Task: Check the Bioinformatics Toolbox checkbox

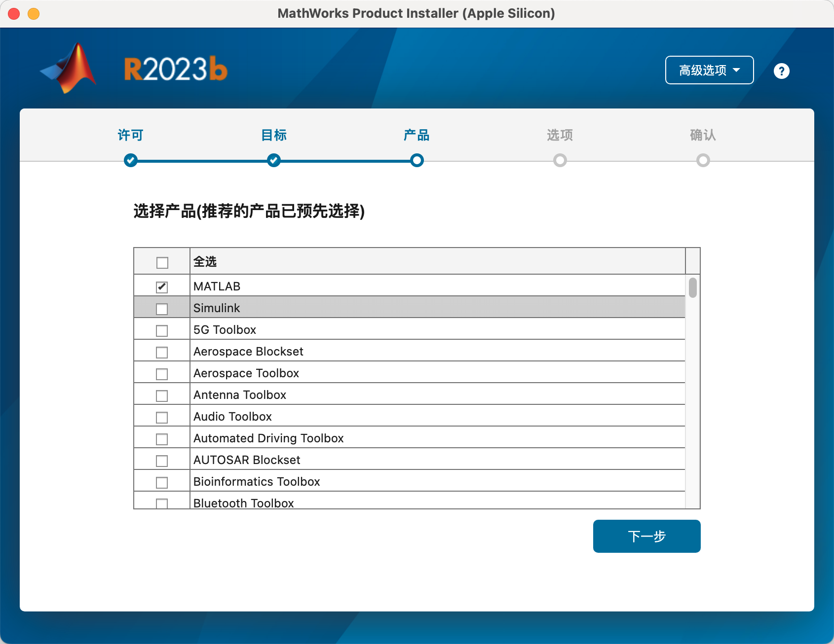Action: [x=162, y=482]
